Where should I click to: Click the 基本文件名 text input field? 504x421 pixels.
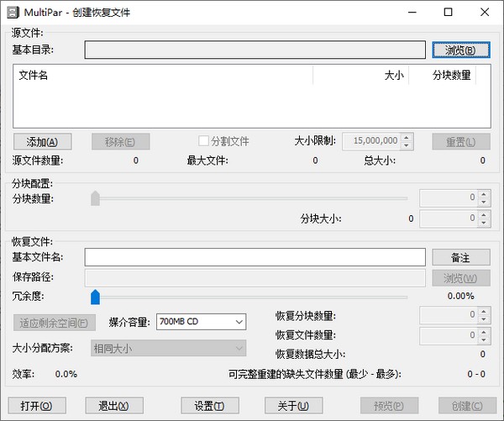click(255, 257)
